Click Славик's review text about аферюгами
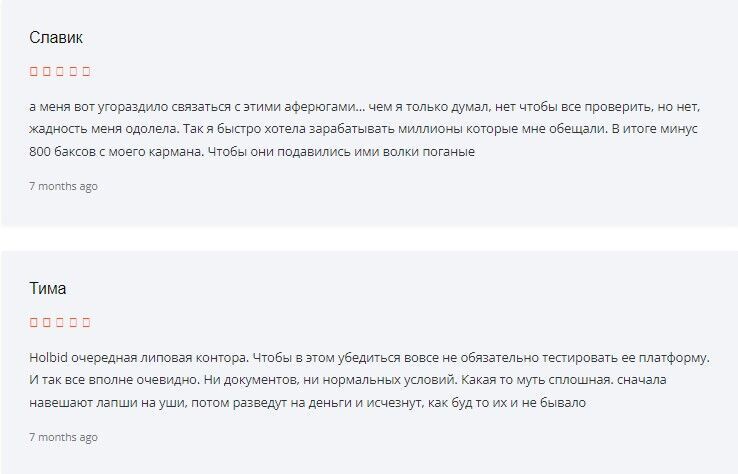 tap(364, 129)
